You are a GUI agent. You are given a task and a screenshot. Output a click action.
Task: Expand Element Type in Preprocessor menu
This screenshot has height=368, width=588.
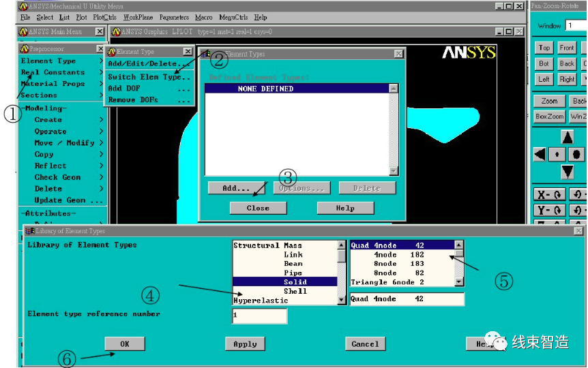click(x=62, y=61)
